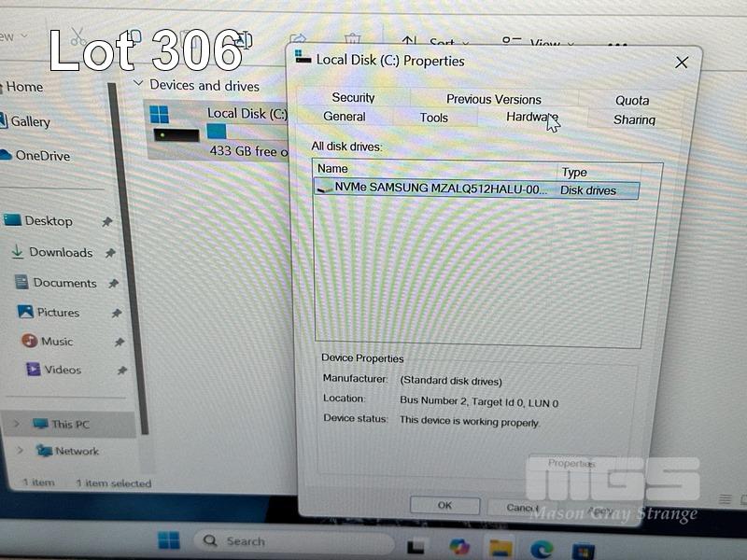Click the Cancel button in dialog
Viewport: 747px width, 560px height.
(521, 507)
